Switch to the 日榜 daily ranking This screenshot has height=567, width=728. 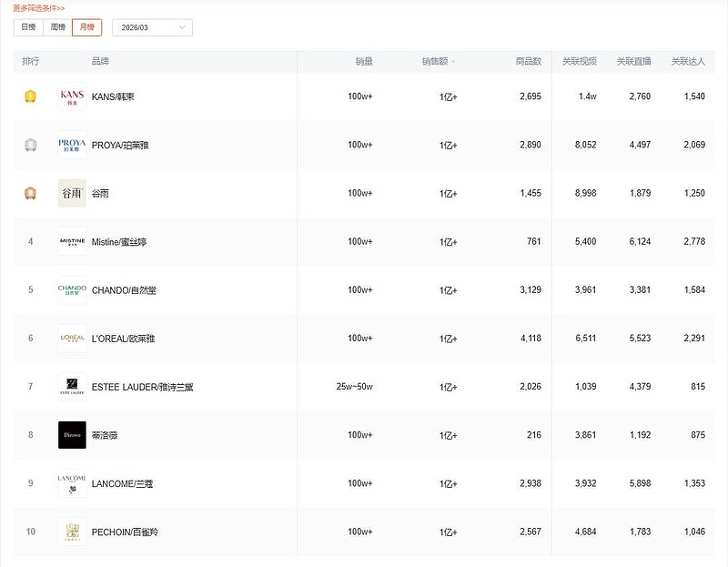[28, 27]
